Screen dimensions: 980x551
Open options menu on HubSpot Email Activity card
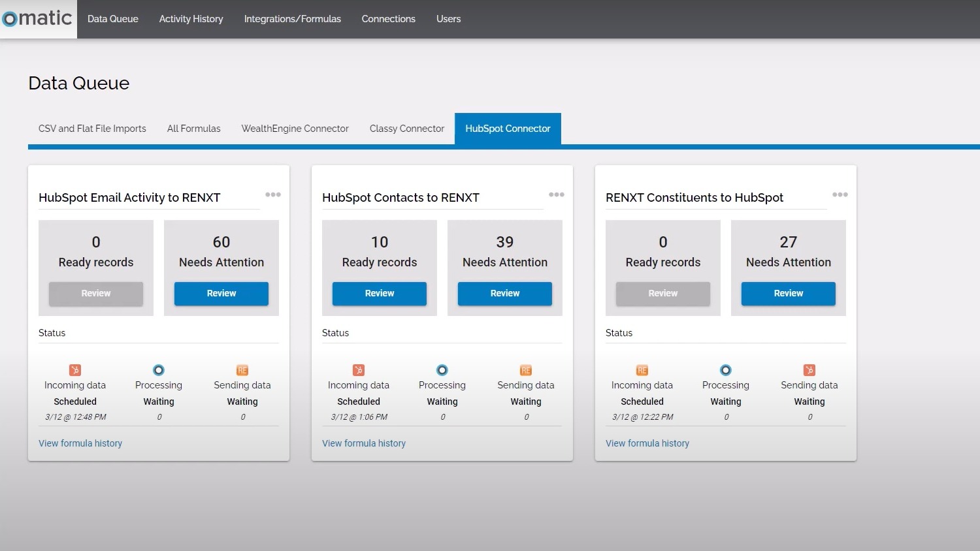(273, 194)
